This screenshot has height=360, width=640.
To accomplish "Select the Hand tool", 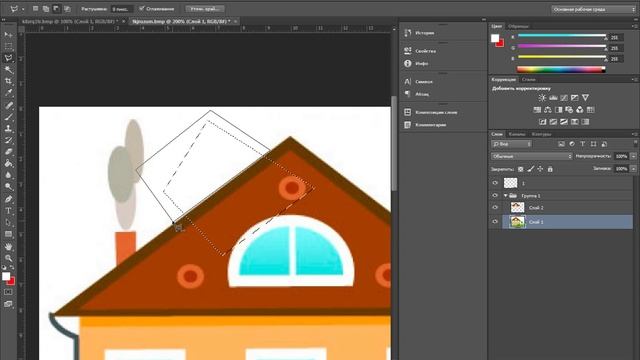I will tap(8, 247).
